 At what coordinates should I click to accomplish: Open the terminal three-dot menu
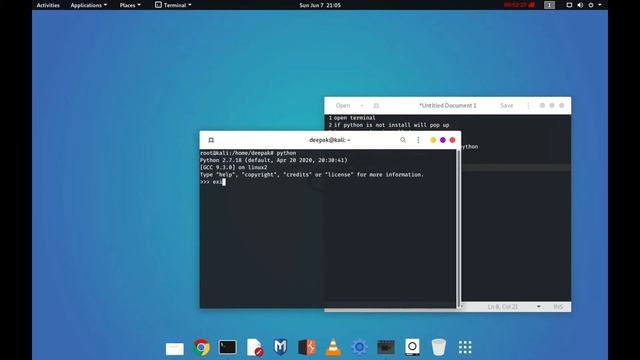[x=418, y=140]
